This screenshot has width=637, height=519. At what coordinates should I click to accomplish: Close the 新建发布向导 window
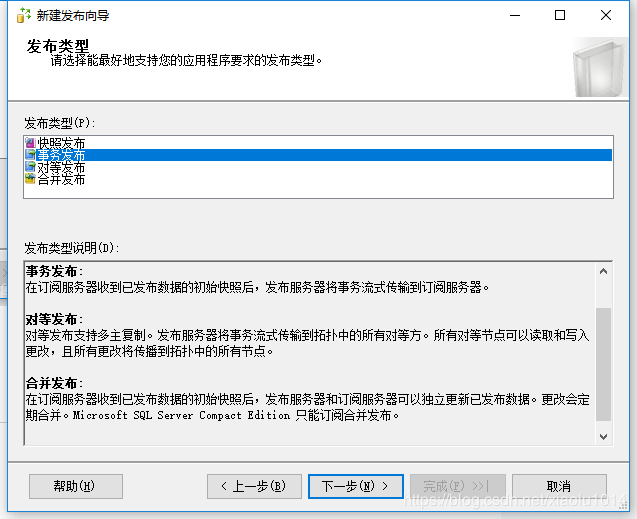click(606, 15)
